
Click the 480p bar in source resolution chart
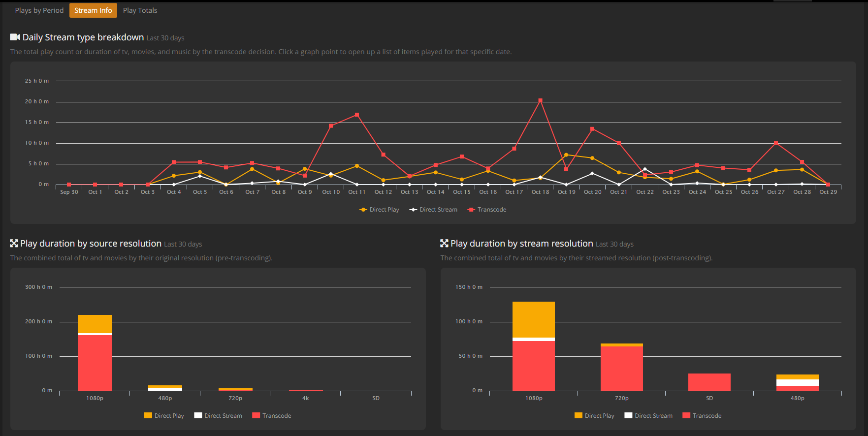(x=165, y=388)
